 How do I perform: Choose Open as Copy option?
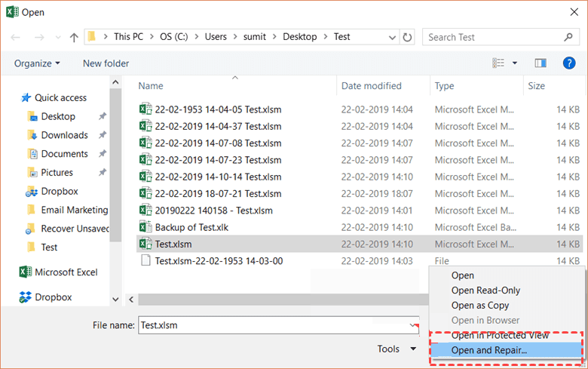point(480,306)
